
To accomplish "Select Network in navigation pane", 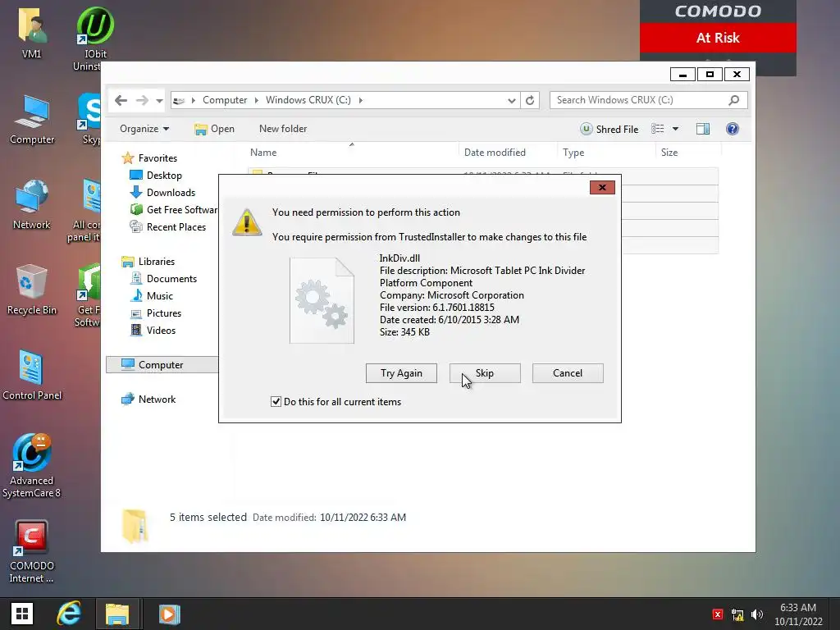I will [148, 399].
